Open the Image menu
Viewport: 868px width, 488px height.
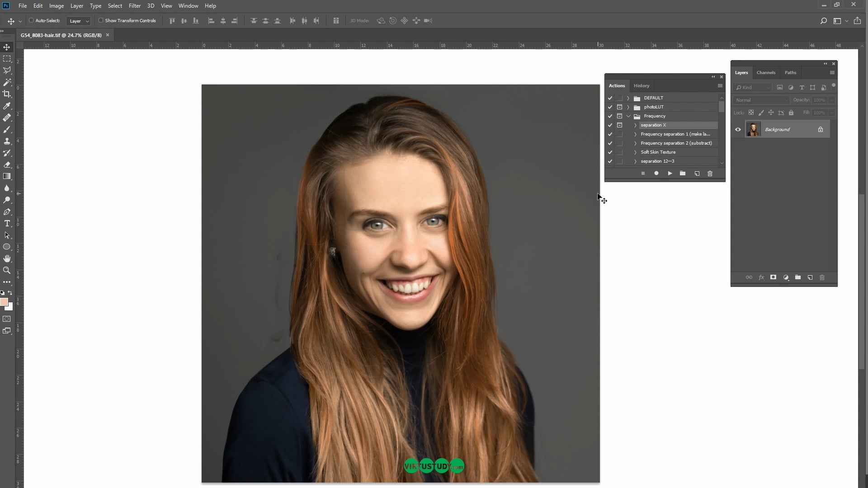click(57, 6)
